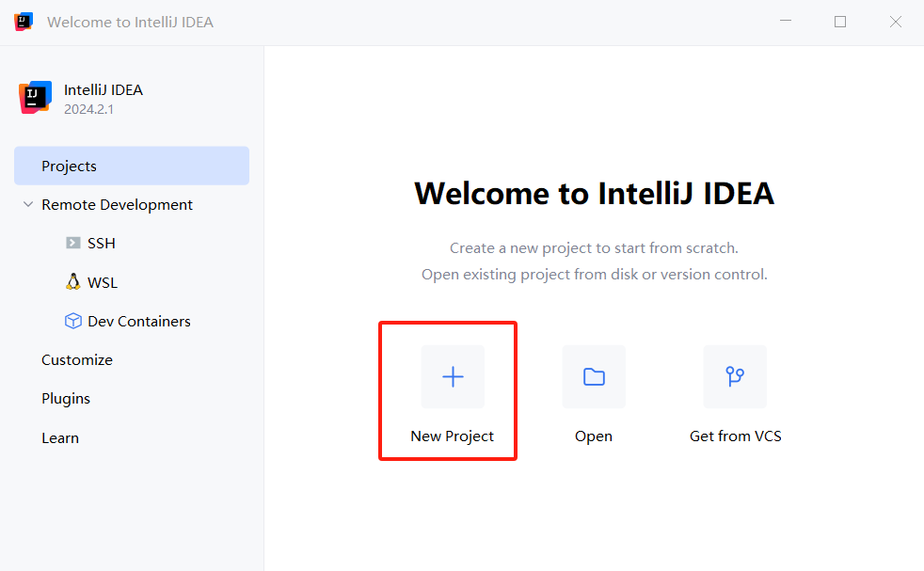Click the New Project label
The height and width of the screenshot is (571, 924).
point(452,436)
